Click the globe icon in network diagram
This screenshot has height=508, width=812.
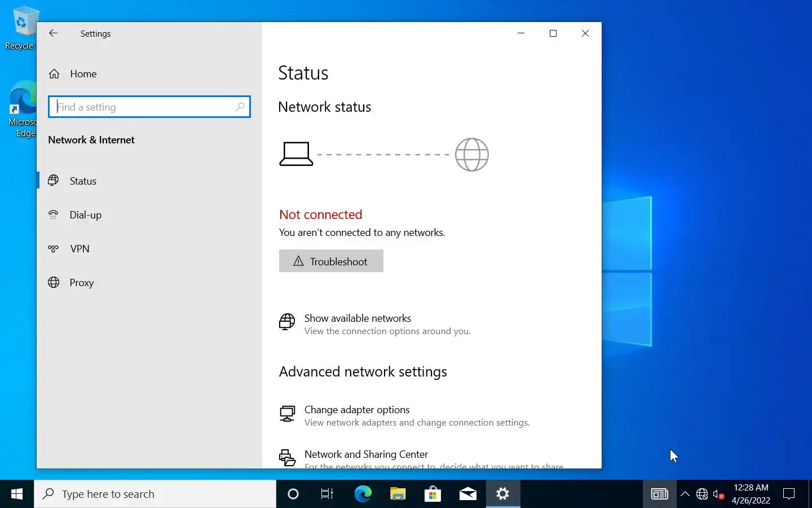tap(472, 154)
